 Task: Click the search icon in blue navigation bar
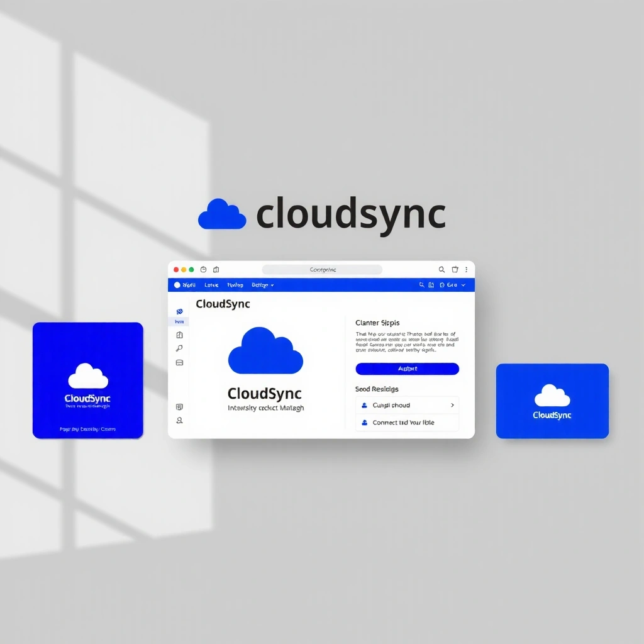(x=422, y=285)
